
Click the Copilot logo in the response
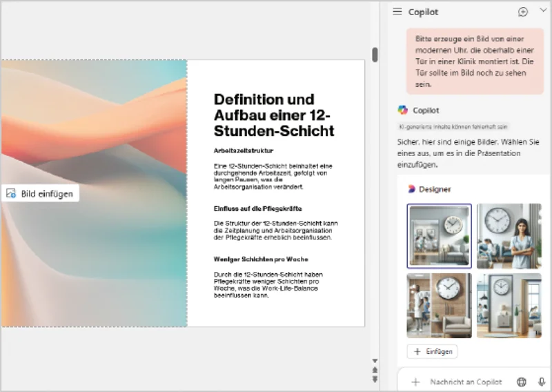coord(403,110)
